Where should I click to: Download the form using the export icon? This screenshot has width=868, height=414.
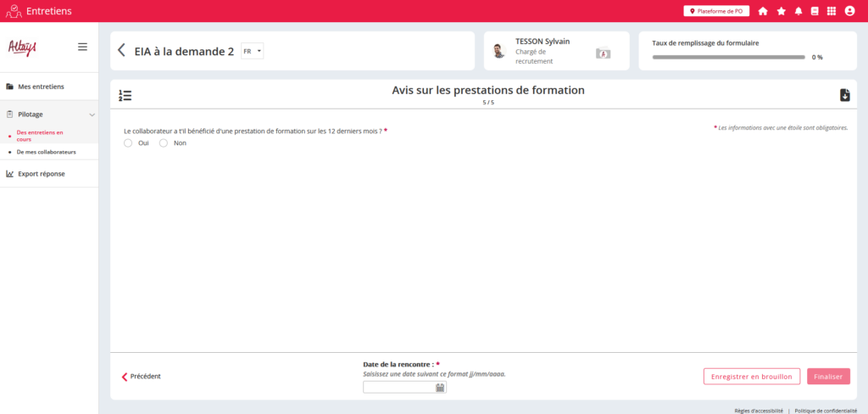pos(844,95)
